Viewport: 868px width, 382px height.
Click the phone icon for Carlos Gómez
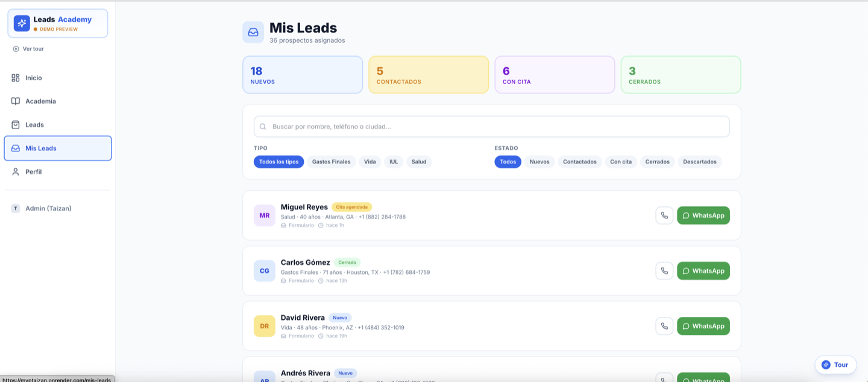[x=664, y=271]
